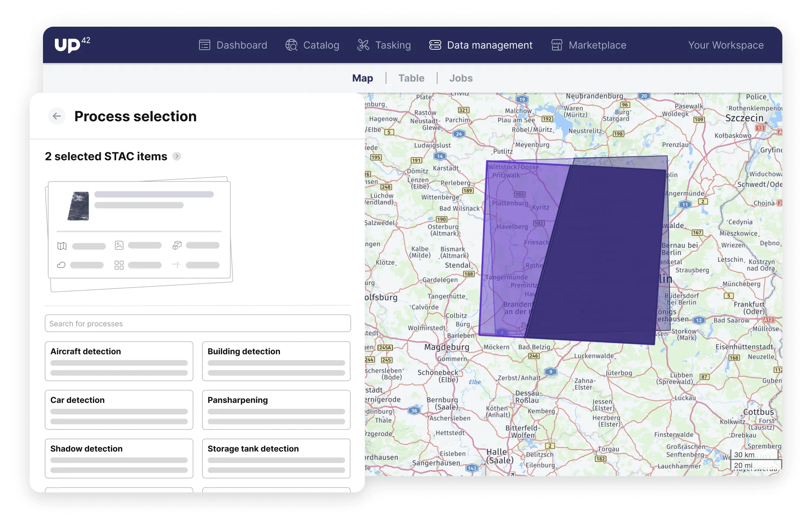Image resolution: width=812 pixels, height=525 pixels.
Task: Click the Dashboard navigation icon
Action: click(204, 45)
